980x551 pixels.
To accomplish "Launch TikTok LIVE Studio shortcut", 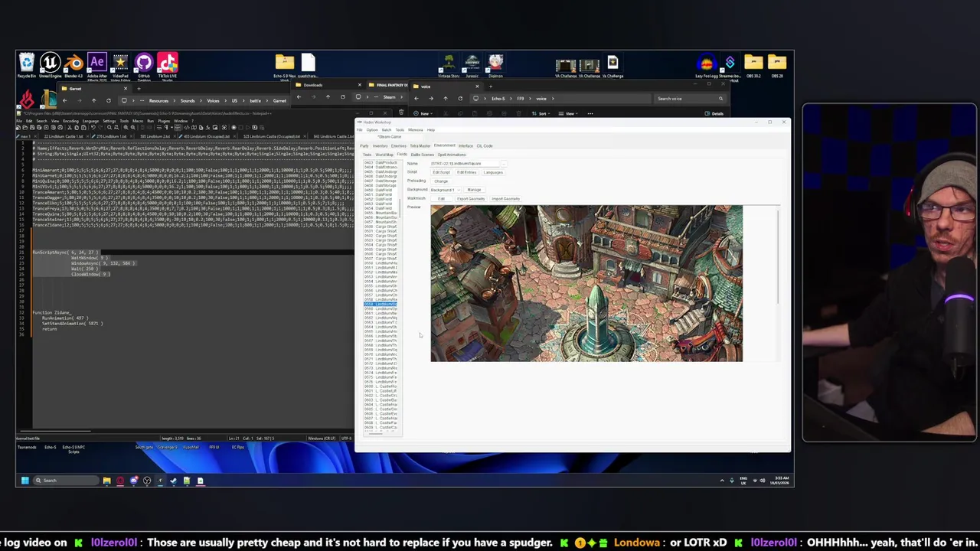I will 168,64.
